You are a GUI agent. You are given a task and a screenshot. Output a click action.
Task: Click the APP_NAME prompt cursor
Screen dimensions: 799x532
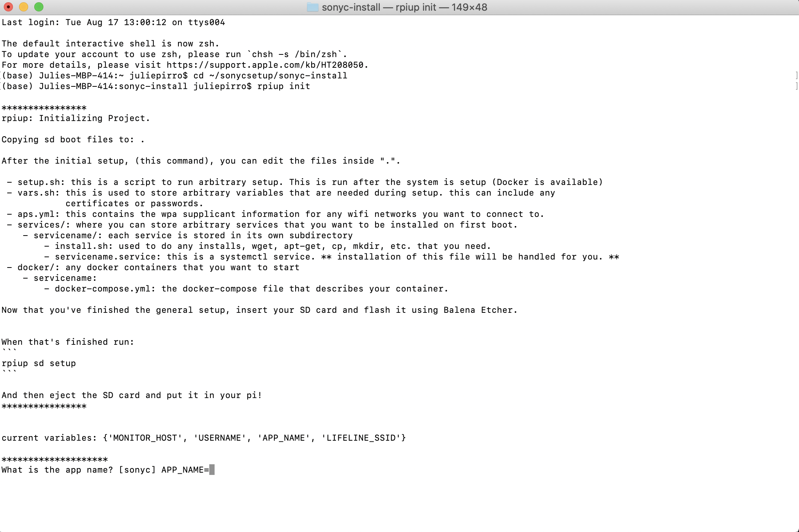pos(212,470)
